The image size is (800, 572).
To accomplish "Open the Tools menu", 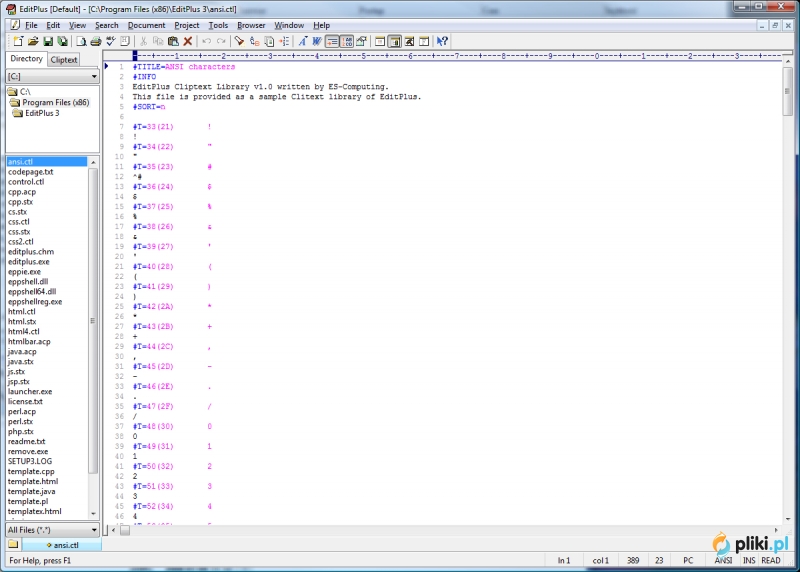I will tap(218, 25).
